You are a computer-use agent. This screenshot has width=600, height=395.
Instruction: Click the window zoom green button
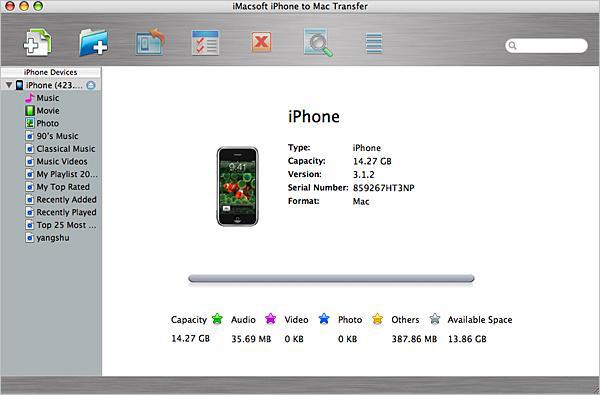tap(38, 6)
